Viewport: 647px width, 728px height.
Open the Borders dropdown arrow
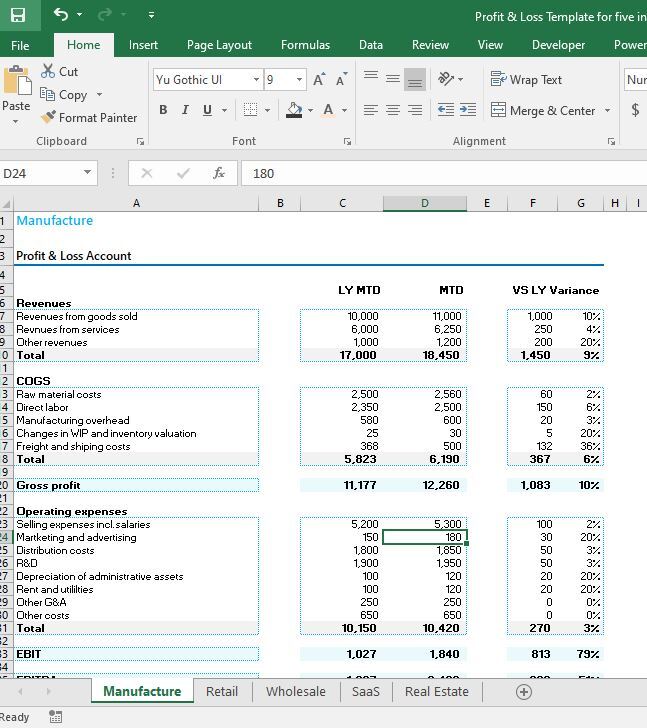pos(267,110)
